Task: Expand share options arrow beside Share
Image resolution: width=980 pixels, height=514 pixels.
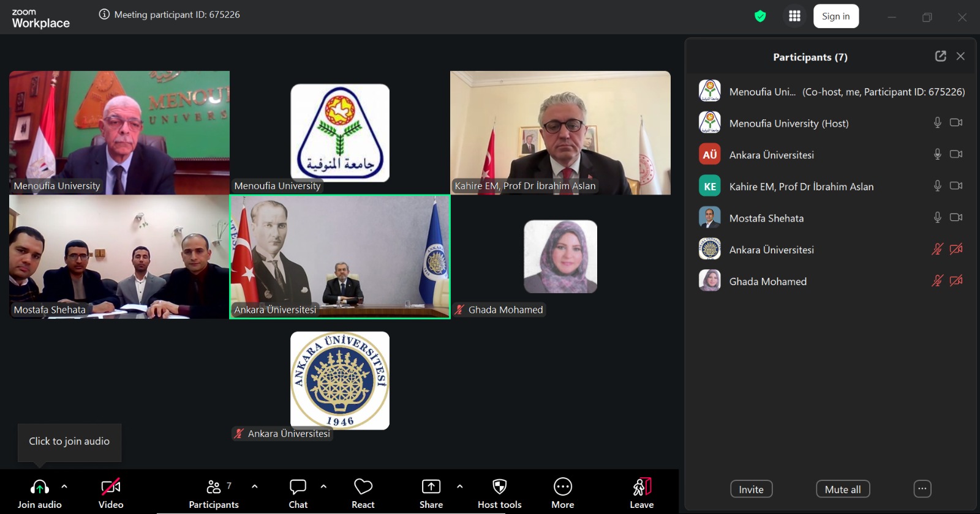Action: tap(459, 486)
